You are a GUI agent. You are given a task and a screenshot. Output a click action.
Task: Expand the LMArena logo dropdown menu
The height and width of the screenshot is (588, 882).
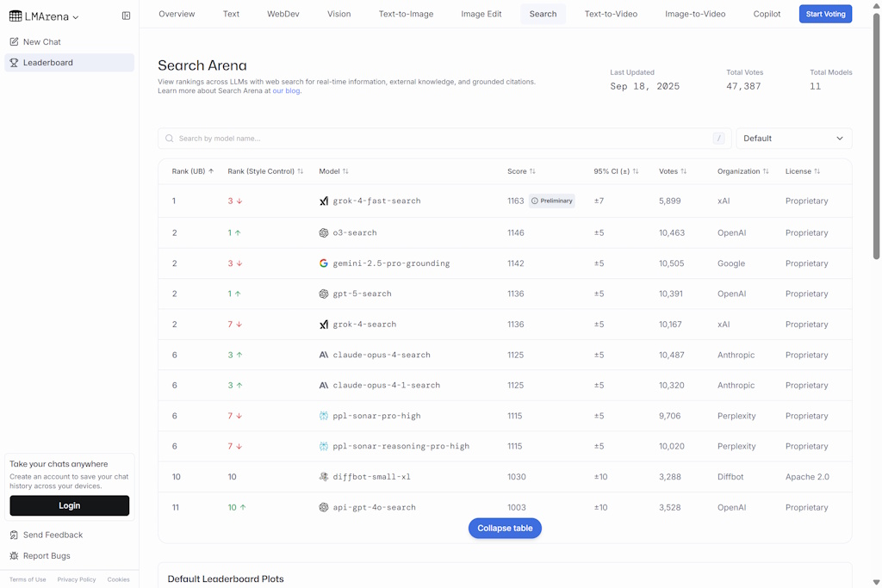tap(45, 16)
